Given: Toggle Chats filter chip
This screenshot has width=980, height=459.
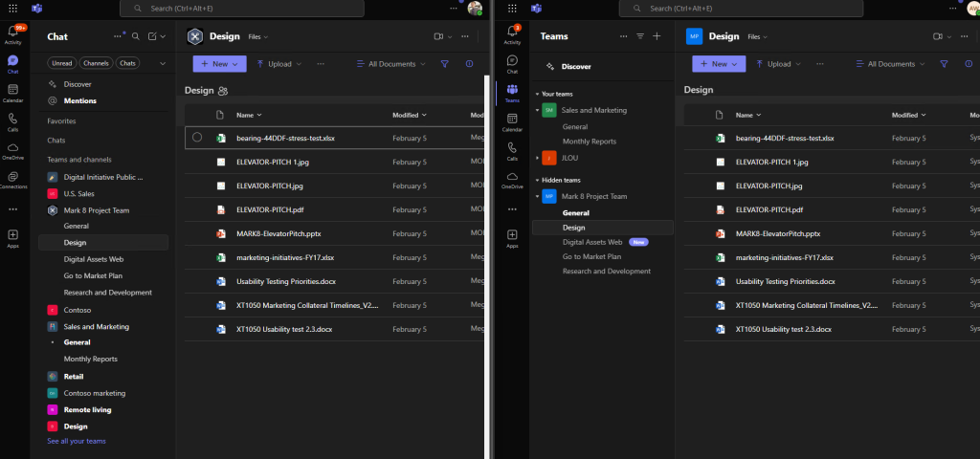Looking at the screenshot, I should 127,63.
